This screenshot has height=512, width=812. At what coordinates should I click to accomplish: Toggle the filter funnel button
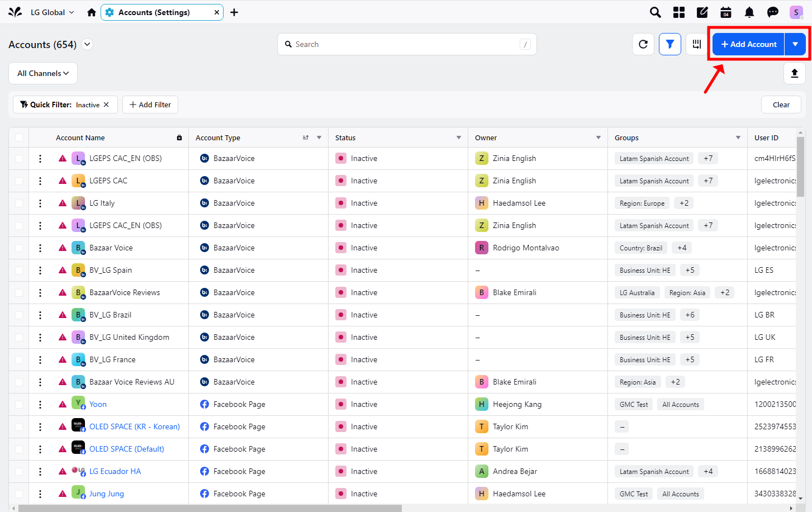pyautogui.click(x=669, y=44)
